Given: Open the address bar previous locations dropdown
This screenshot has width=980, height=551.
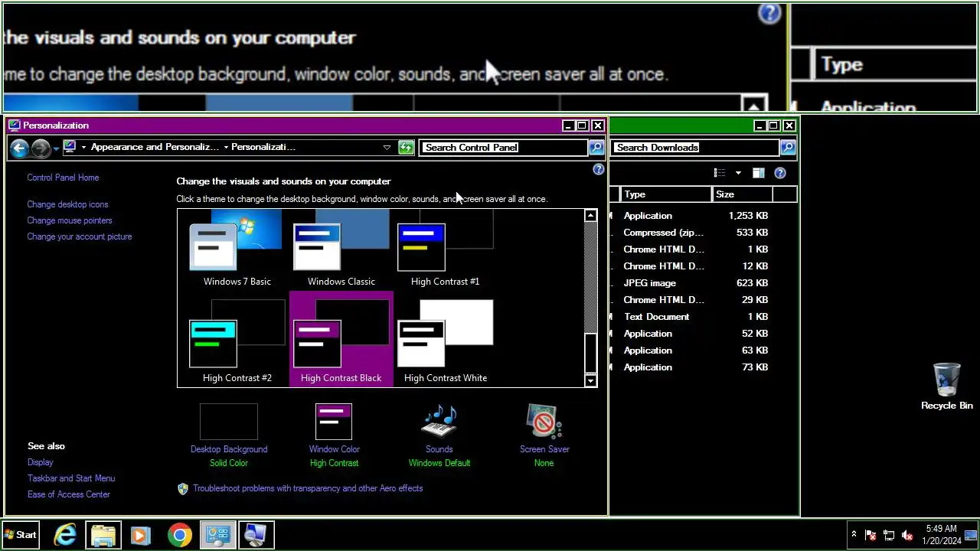Looking at the screenshot, I should coord(387,147).
